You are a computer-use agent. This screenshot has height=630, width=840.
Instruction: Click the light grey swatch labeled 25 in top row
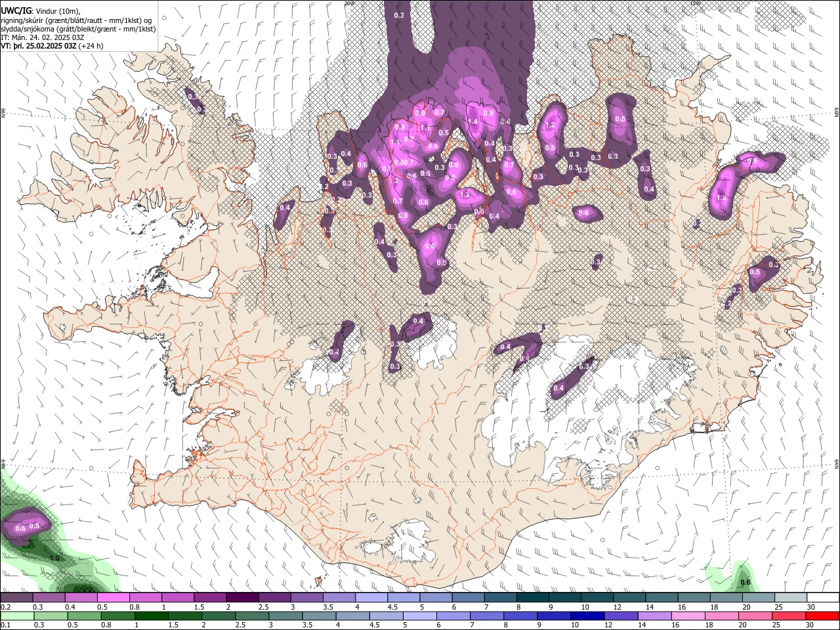click(x=790, y=597)
